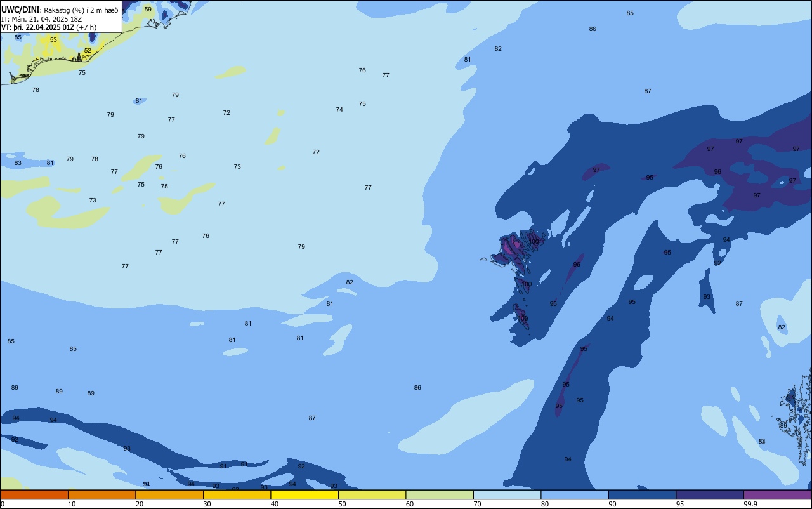Click the 80–90 medium blue legend swatch
This screenshot has width=812, height=509.
[575, 494]
